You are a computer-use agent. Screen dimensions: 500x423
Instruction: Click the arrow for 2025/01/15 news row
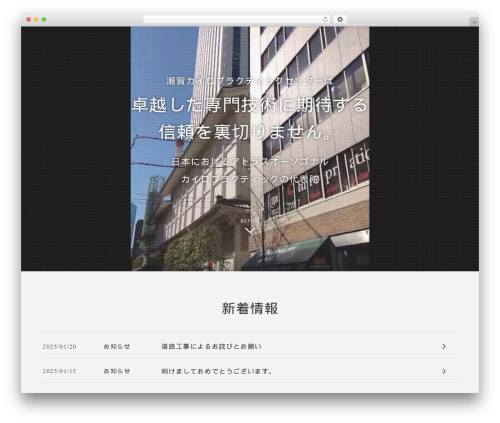pos(444,371)
